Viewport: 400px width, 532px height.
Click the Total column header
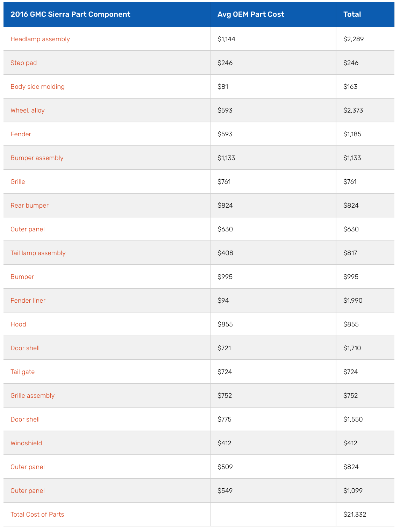click(352, 14)
